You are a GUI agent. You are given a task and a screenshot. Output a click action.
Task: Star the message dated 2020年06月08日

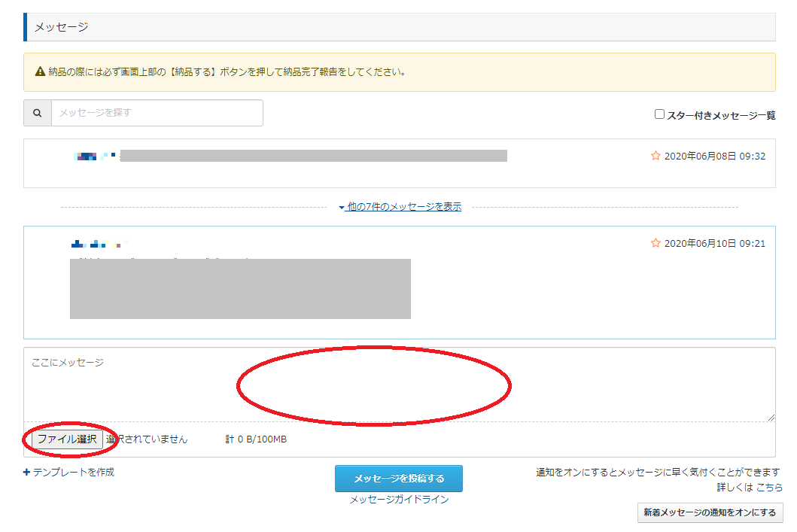click(655, 157)
